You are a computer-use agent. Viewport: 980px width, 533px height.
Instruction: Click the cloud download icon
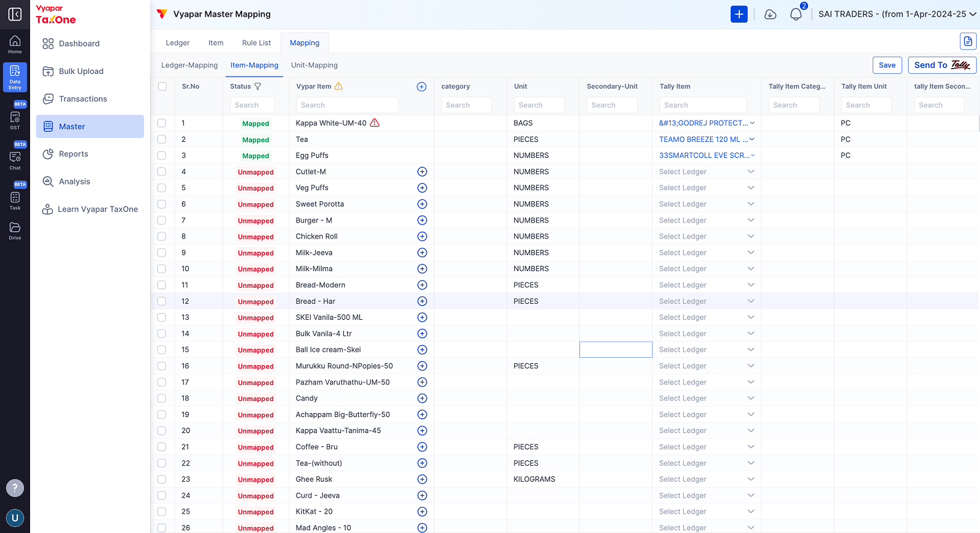pyautogui.click(x=770, y=14)
